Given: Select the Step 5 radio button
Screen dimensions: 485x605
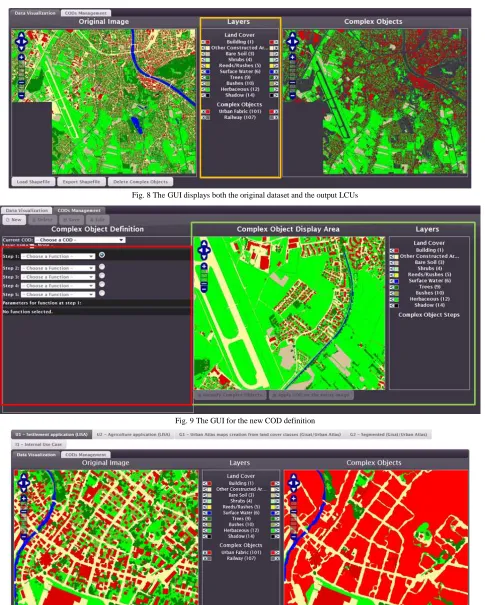Looking at the screenshot, I should tap(102, 293).
